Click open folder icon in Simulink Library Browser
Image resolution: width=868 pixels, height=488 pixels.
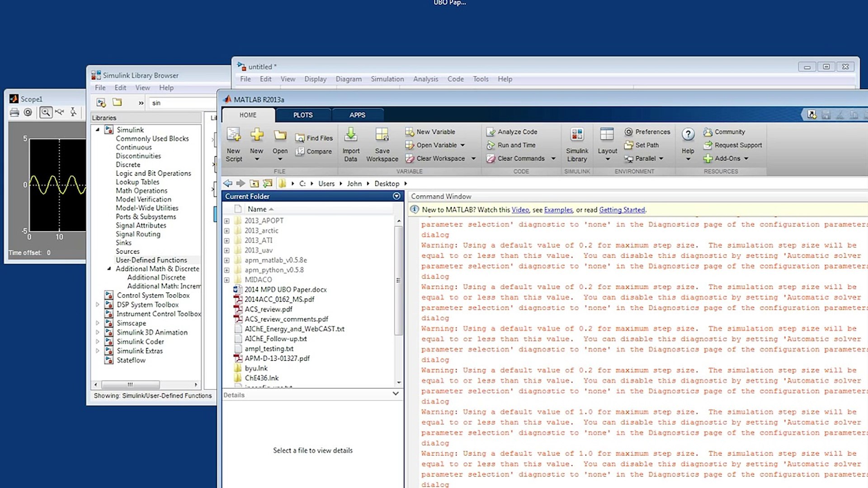[117, 103]
